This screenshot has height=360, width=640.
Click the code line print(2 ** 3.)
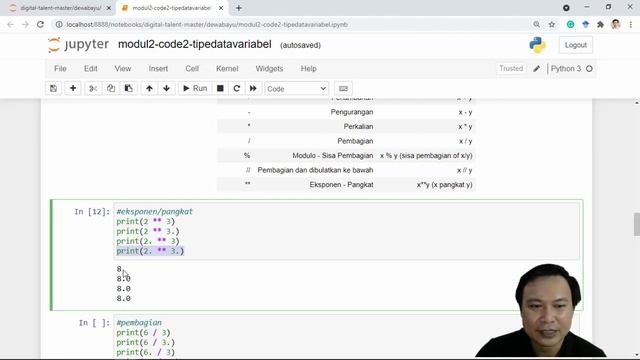click(148, 231)
